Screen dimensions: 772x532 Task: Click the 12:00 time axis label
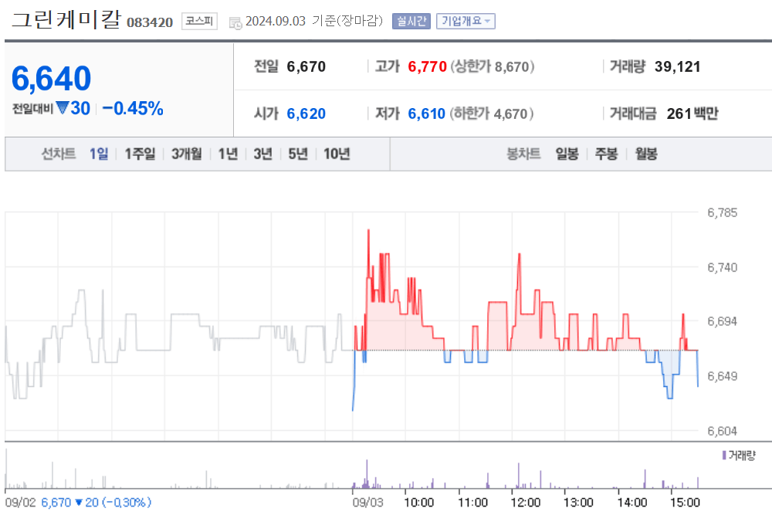[x=526, y=503]
